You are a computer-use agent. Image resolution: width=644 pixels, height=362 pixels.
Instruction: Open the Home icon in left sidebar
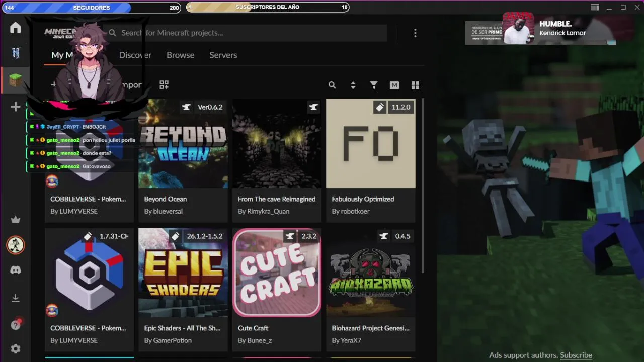point(16,28)
